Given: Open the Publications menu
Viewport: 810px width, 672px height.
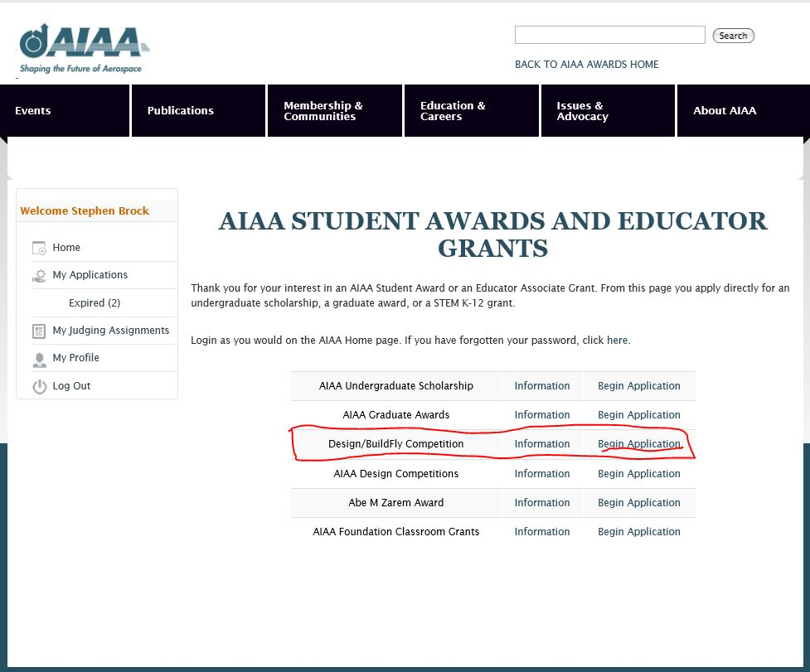Looking at the screenshot, I should 198,110.
